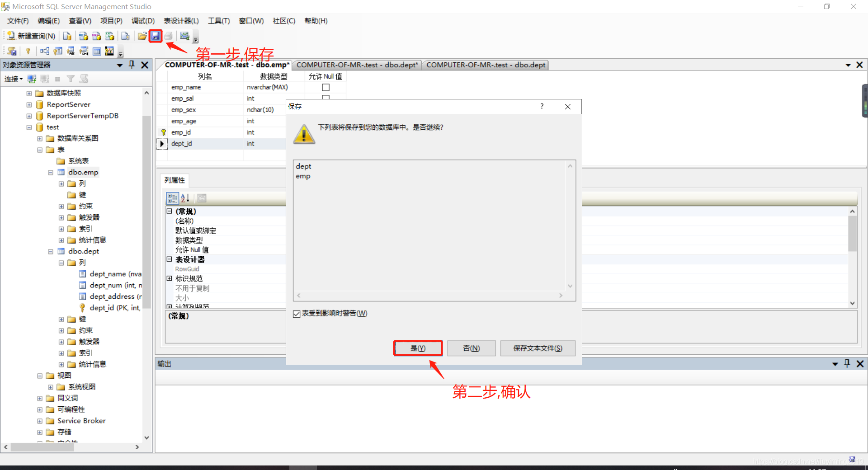Switch to the dbo.dept tab without asterisk
Screen dimensions: 868x470
[486, 65]
